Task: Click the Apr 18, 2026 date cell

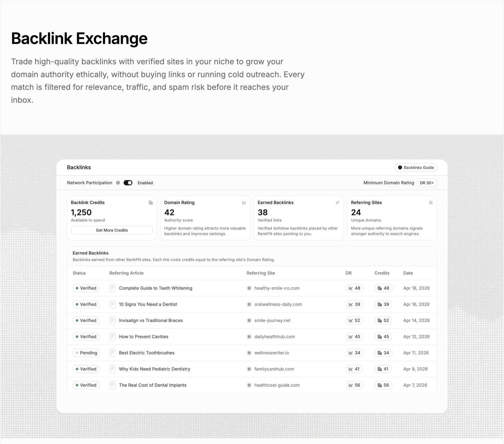Action: click(416, 288)
